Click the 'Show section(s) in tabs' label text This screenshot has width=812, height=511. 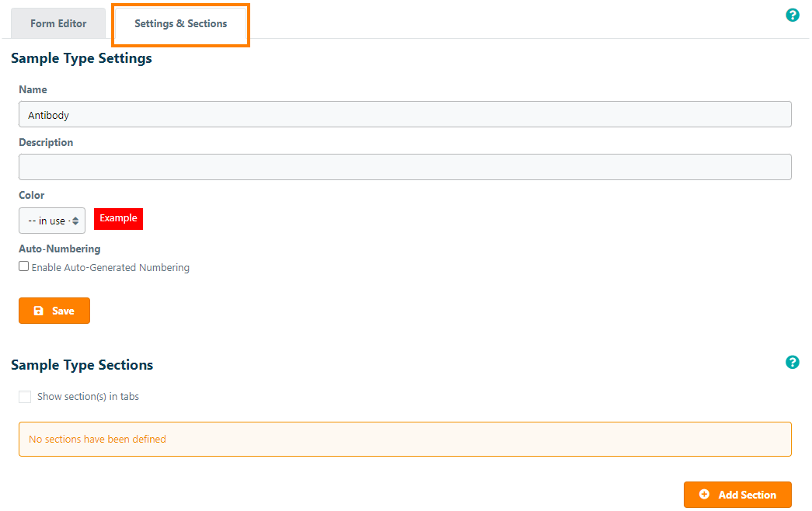coord(88,397)
